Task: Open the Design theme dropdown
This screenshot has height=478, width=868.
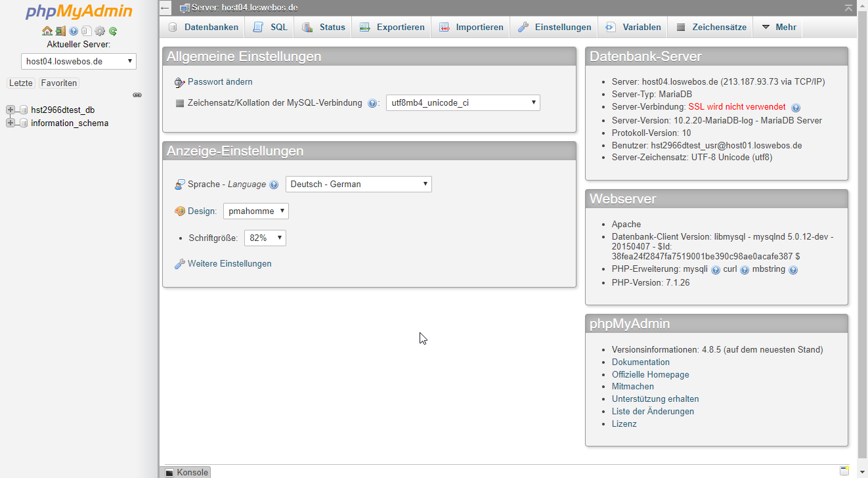Action: coord(255,211)
